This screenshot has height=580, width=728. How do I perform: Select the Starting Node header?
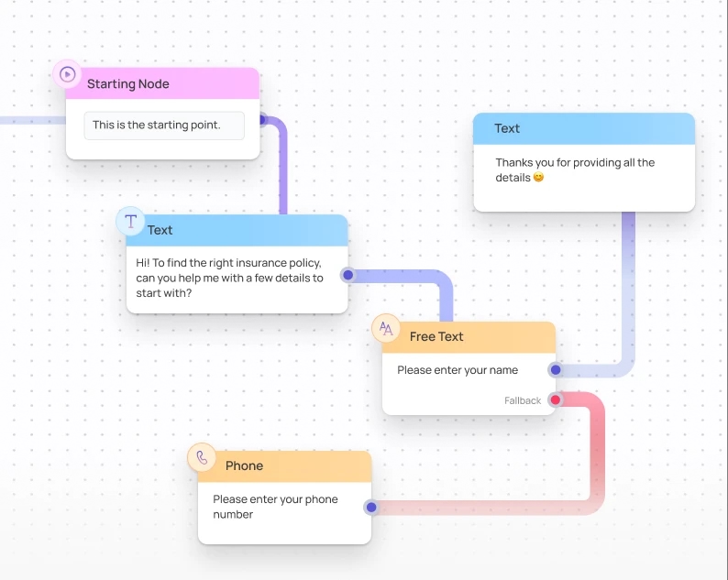(162, 83)
